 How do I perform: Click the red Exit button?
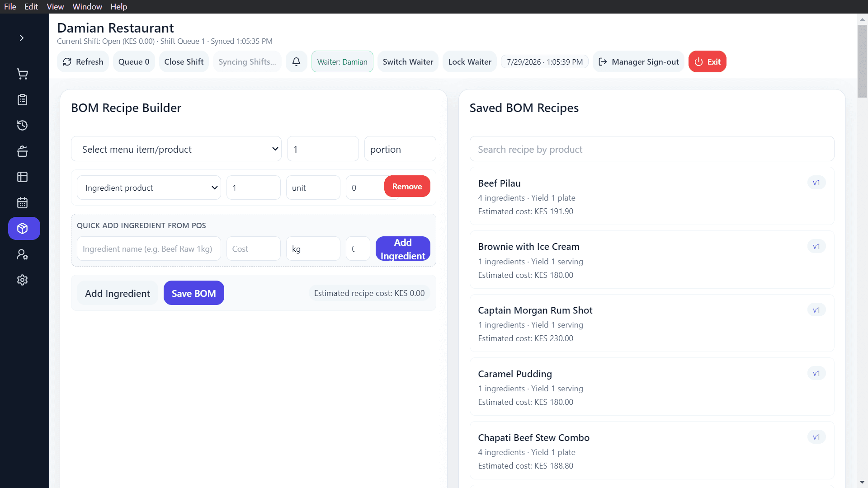pos(708,61)
